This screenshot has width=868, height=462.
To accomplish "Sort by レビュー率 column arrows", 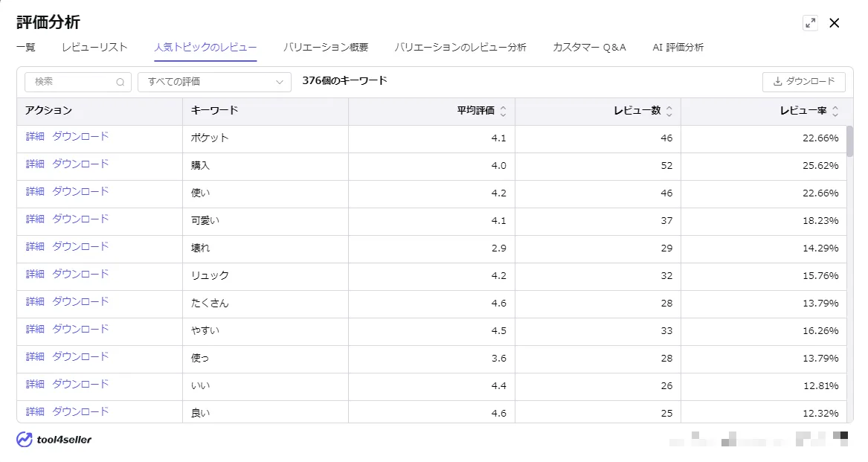I will click(835, 111).
